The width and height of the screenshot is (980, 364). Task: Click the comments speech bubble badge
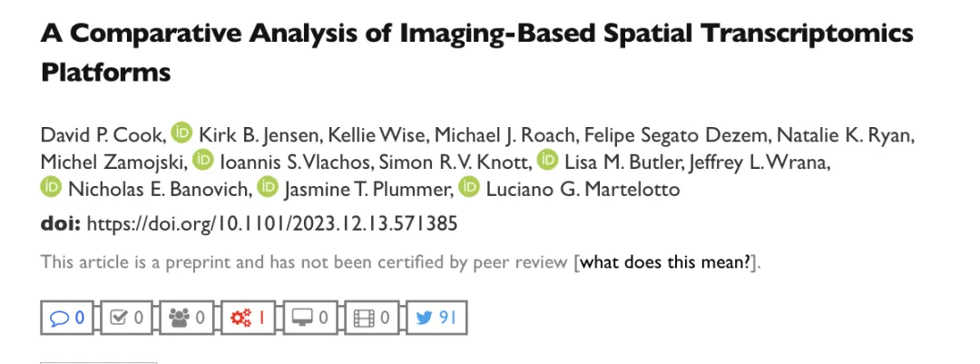click(67, 317)
